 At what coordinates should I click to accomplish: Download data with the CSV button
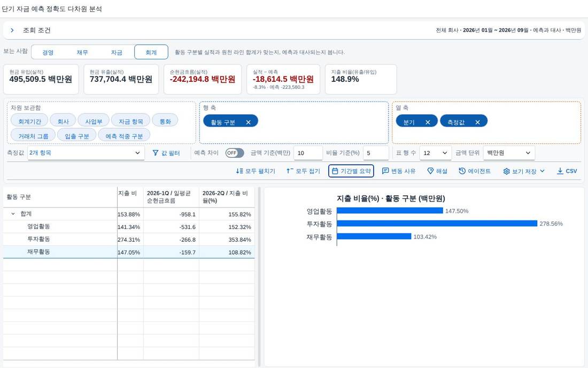[567, 171]
